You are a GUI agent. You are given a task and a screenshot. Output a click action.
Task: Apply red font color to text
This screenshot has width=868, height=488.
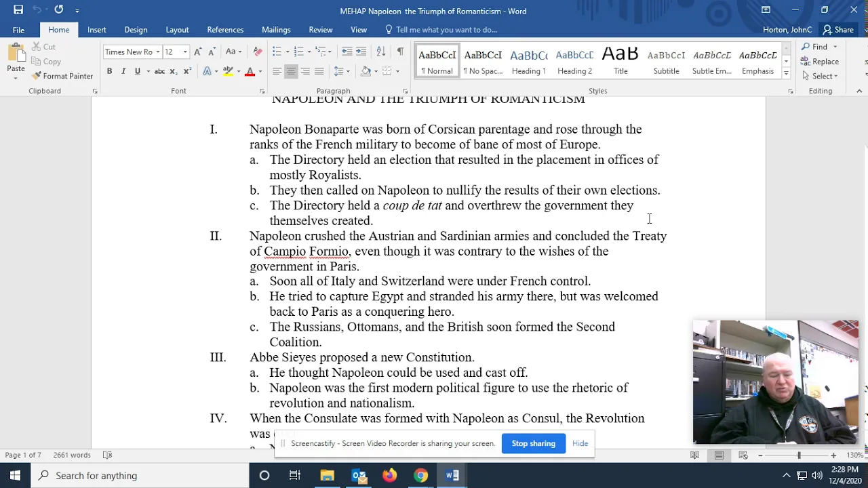point(250,71)
